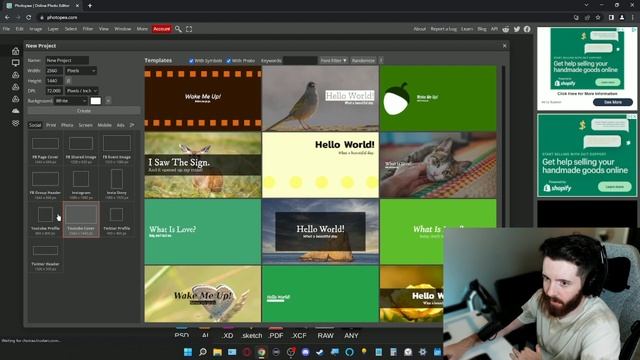Switch to the Print presets tab
Viewport: 640px width, 360px height.
tap(51, 125)
